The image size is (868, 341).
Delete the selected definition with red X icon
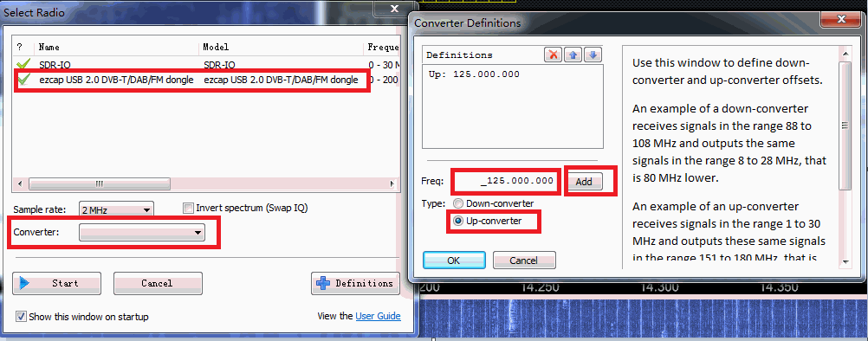[553, 55]
